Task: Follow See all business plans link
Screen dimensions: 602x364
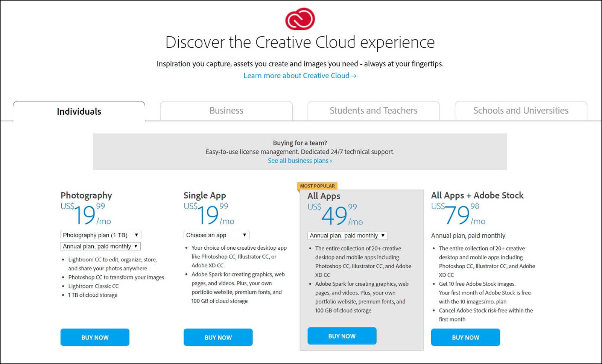Action: point(300,161)
